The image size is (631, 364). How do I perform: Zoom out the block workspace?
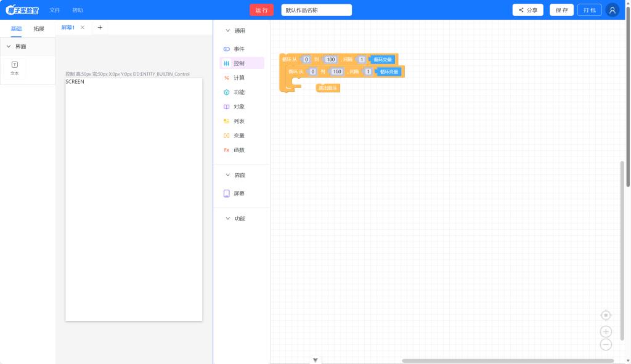click(606, 345)
